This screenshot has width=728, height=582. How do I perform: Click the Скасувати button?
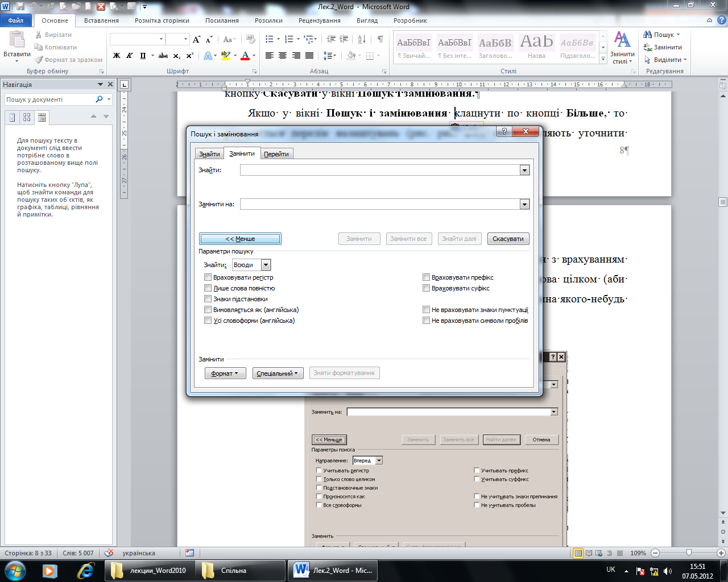click(508, 239)
